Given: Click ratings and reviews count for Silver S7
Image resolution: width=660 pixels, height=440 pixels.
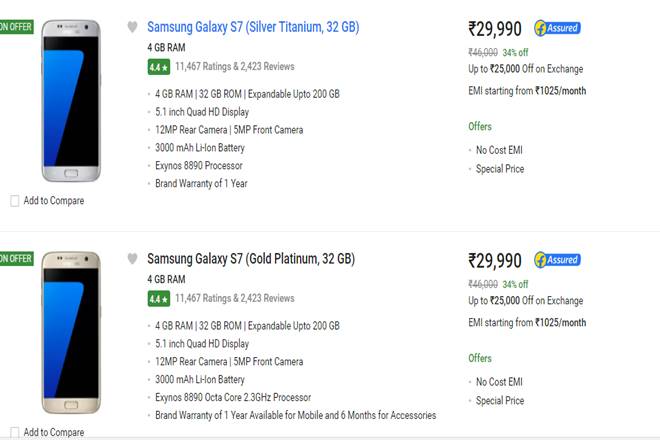Looking at the screenshot, I should tap(234, 67).
